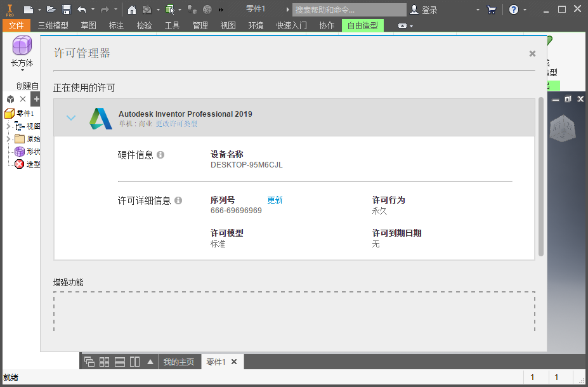Click the search help and commands field
Image resolution: width=588 pixels, height=387 pixels.
pyautogui.click(x=349, y=10)
